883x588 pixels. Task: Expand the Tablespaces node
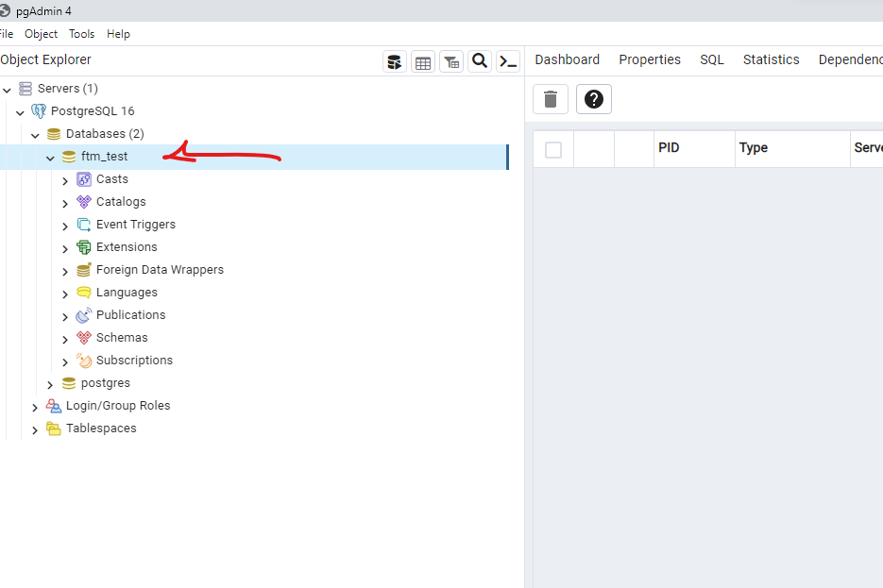(x=36, y=429)
